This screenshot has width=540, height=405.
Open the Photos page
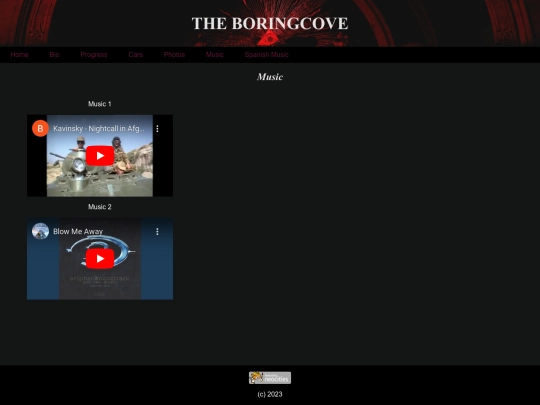point(174,55)
